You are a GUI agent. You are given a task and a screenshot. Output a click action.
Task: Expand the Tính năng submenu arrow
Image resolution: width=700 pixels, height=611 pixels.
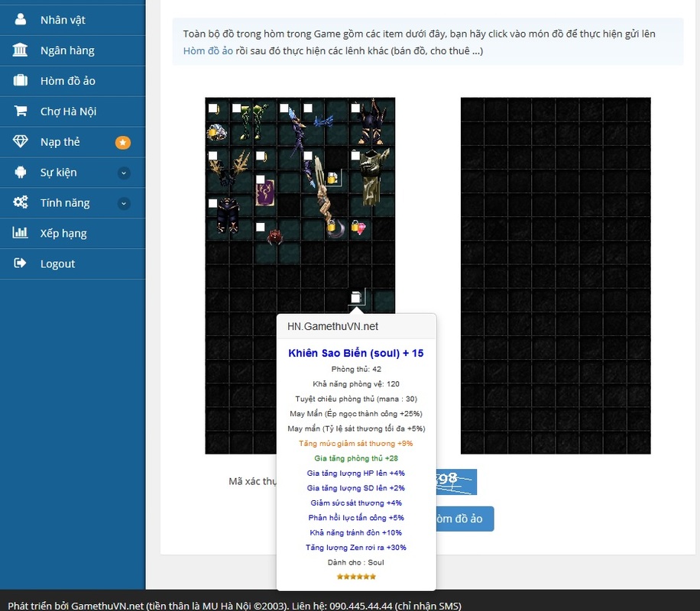[124, 203]
